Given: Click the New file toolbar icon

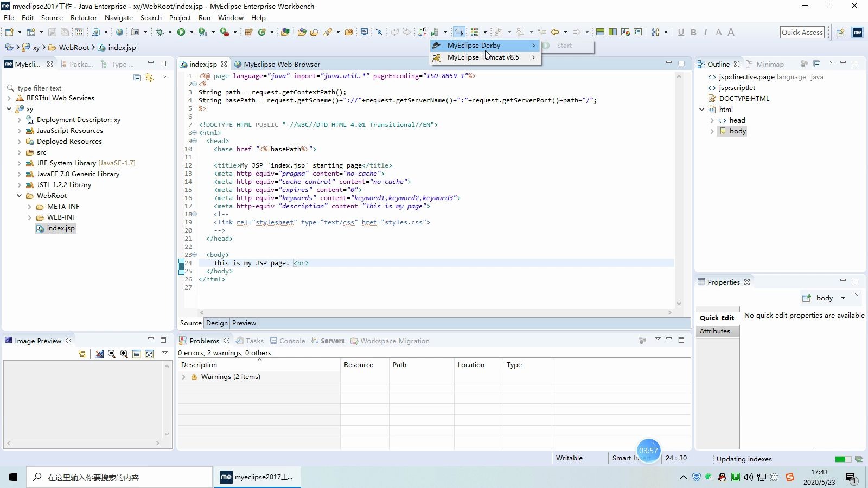Looking at the screenshot, I should [x=9, y=32].
